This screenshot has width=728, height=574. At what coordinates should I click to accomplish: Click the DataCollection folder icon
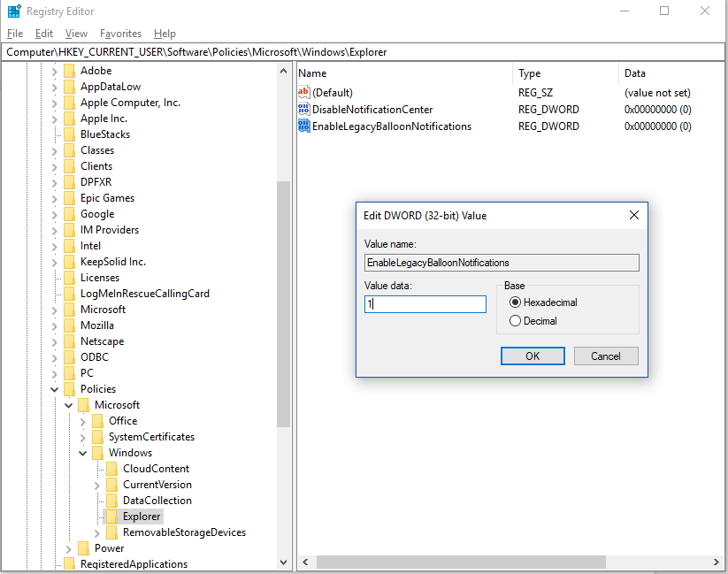(111, 501)
